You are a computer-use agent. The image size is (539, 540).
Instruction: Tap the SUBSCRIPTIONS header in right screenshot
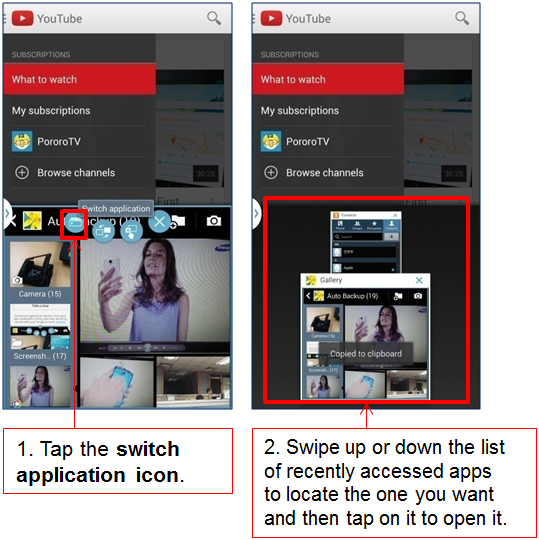point(290,55)
